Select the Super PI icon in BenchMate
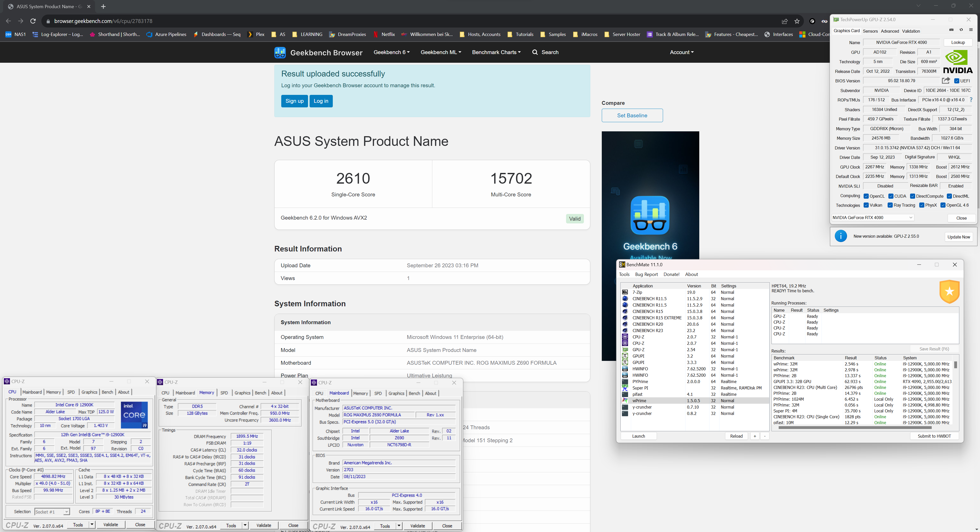 pos(625,388)
